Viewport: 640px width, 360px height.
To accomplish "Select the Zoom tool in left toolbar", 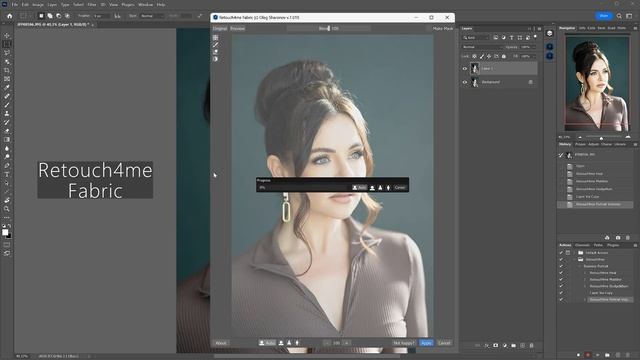I will tap(7, 209).
